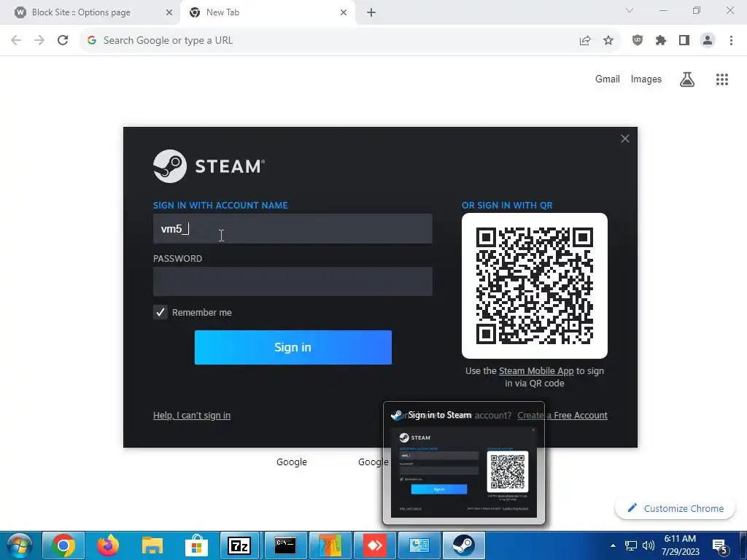Focus the Search Google or type a URL bar
747x560 pixels.
pos(333,41)
